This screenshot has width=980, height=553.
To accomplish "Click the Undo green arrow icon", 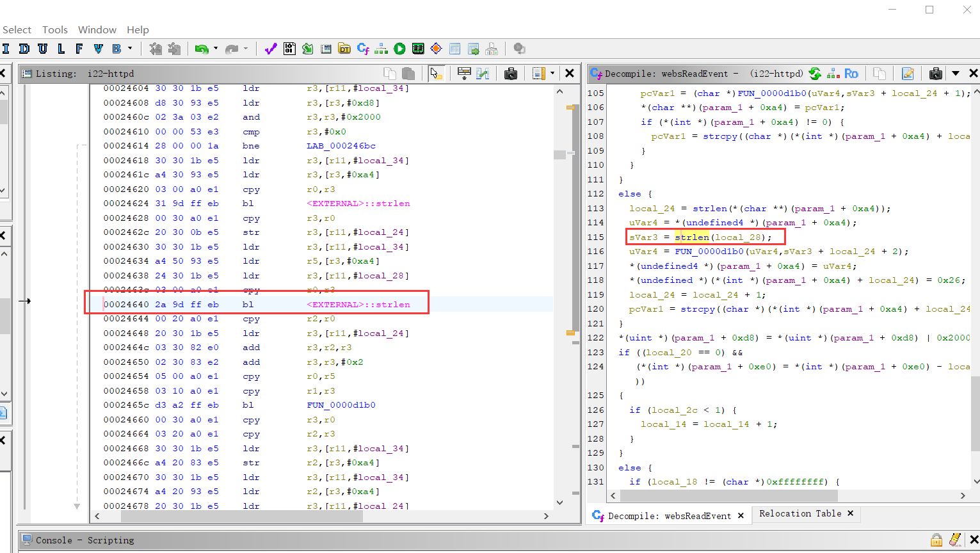I will click(x=202, y=49).
